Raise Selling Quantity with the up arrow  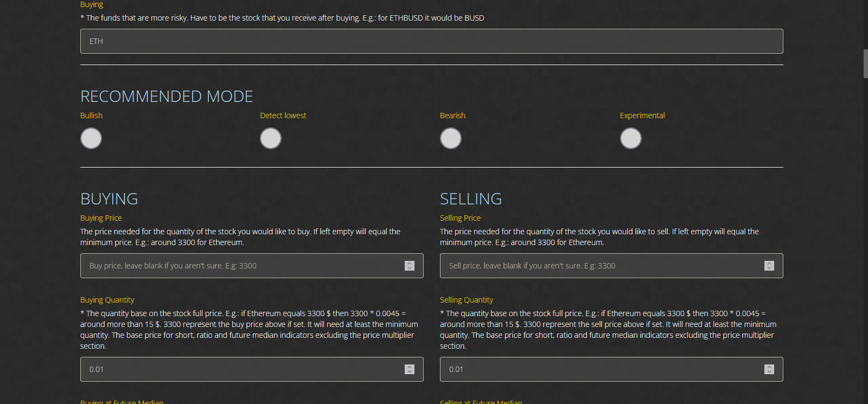769,367
